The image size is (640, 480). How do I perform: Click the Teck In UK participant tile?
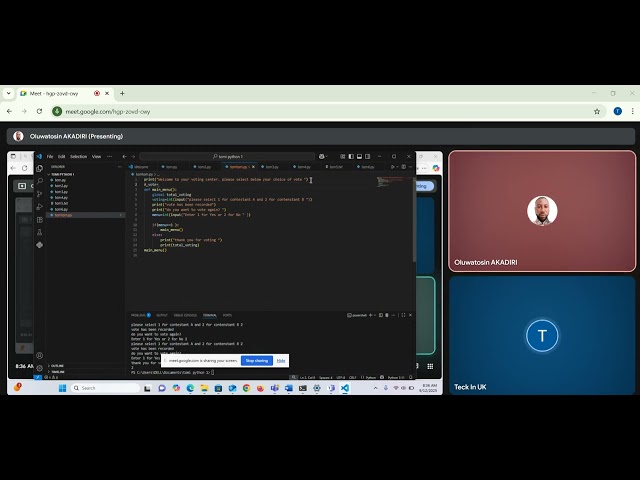pyautogui.click(x=542, y=336)
